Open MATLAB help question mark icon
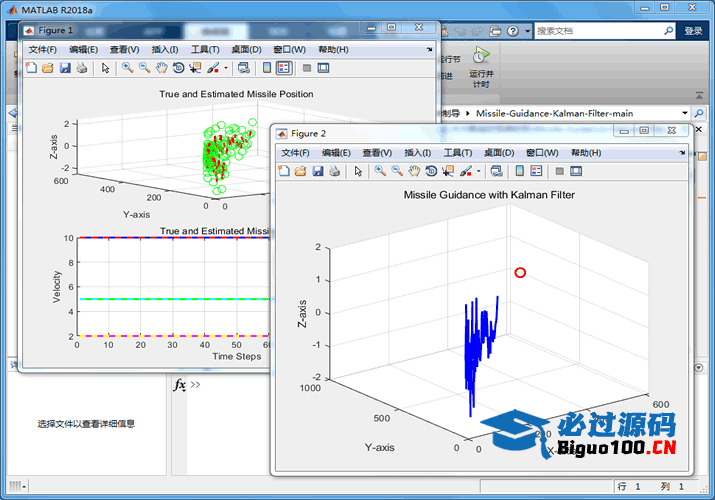 coord(513,31)
